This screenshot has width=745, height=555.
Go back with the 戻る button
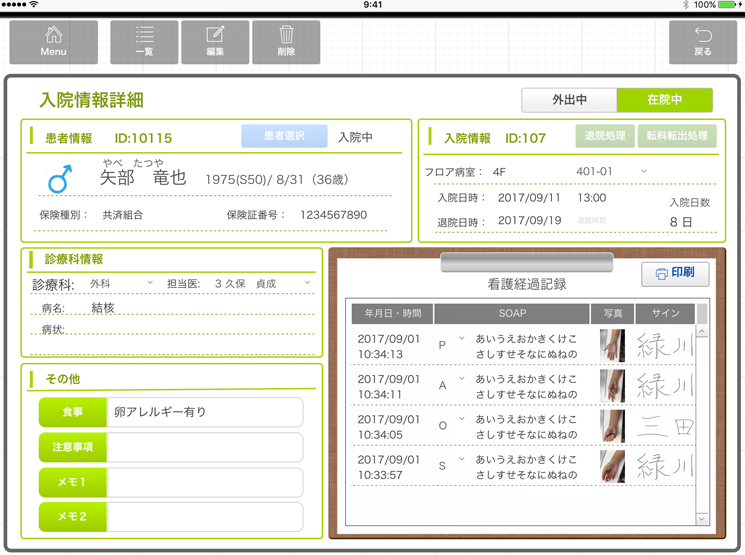[x=702, y=42]
